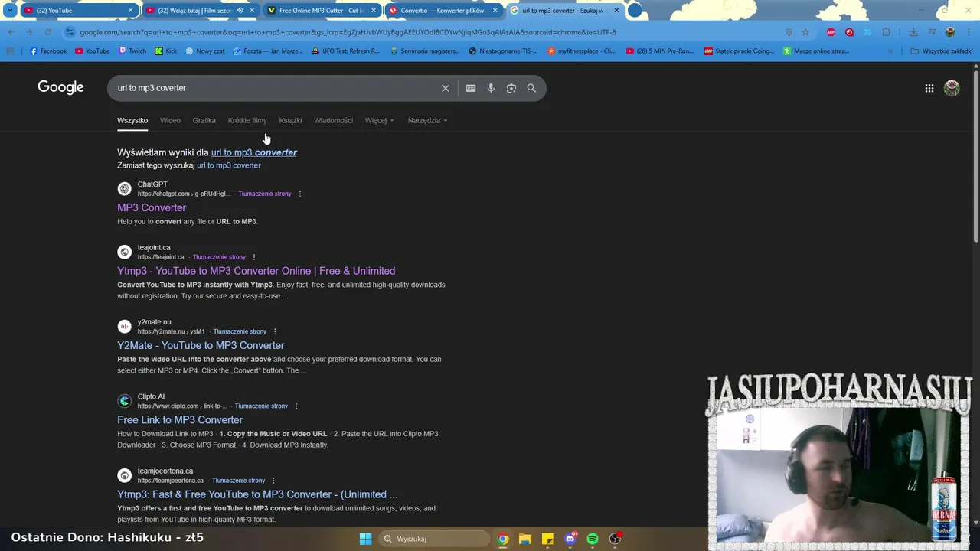Click Tłumaczenie strony for Clipto.AI result
Image resolution: width=980 pixels, height=551 pixels.
point(261,406)
